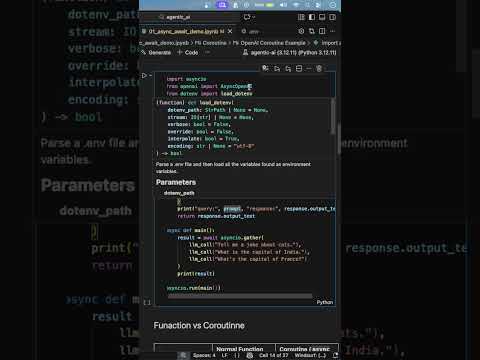The height and width of the screenshot is (360, 480).
Task: Click the purple screen recording menu bar icon
Action: [x=222, y=5]
